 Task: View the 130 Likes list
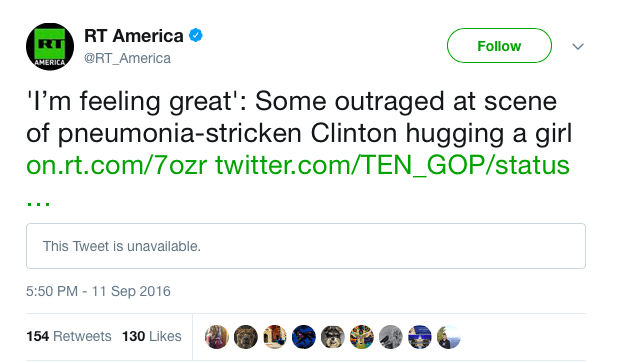point(151,336)
